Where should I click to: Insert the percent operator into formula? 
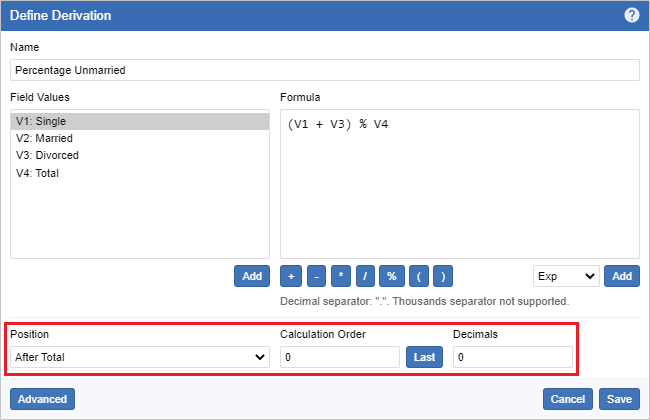tap(391, 276)
